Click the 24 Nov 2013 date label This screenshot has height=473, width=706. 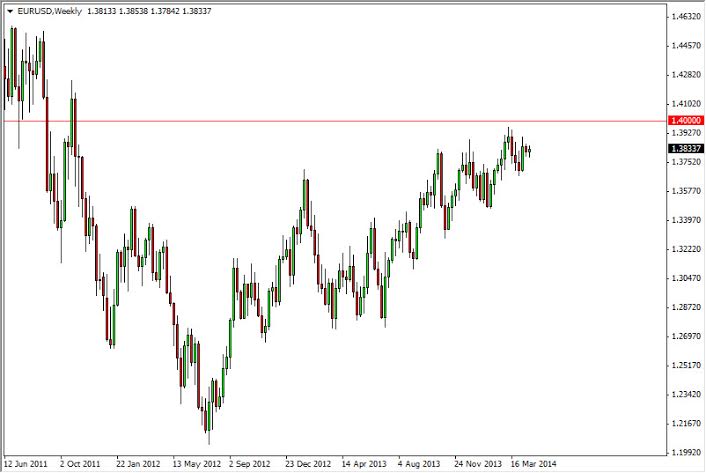point(478,464)
